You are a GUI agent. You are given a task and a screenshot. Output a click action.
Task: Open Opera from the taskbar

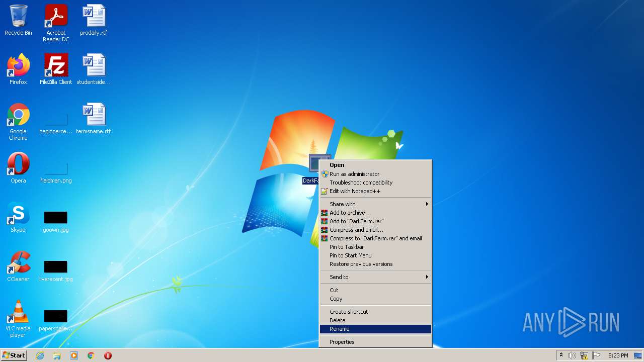108,355
